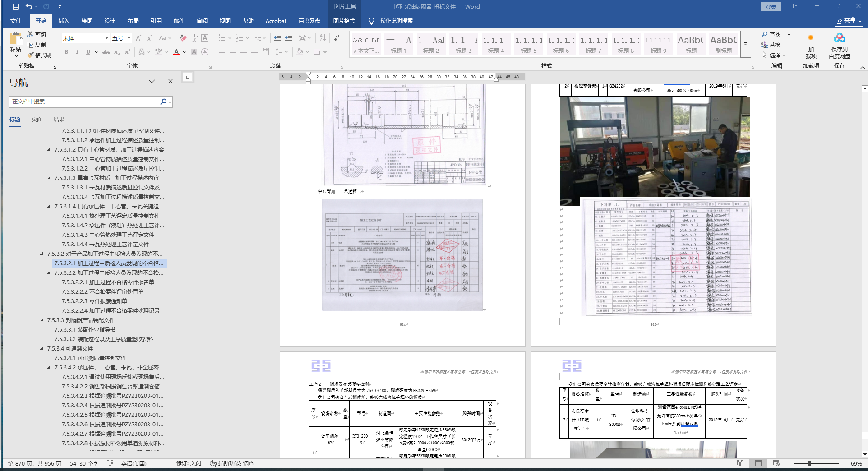868x471 pixels.
Task: Collapse heading 7.5.3.4 可追溯文件
Action: (42, 349)
